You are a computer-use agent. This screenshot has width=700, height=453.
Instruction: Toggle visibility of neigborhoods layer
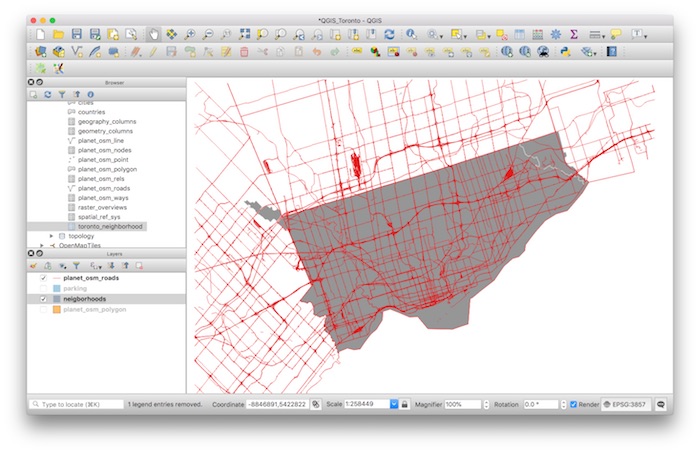43,299
